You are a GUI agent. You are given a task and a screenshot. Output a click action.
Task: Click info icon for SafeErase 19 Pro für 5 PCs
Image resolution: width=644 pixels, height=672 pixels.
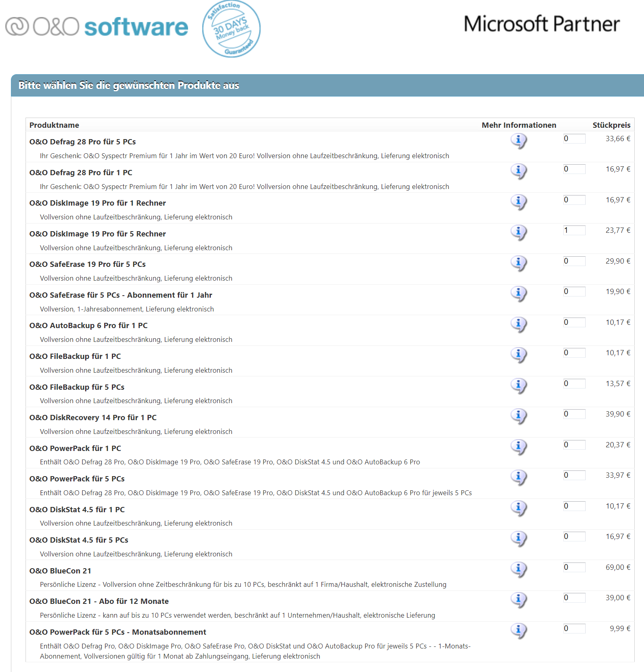(x=518, y=264)
